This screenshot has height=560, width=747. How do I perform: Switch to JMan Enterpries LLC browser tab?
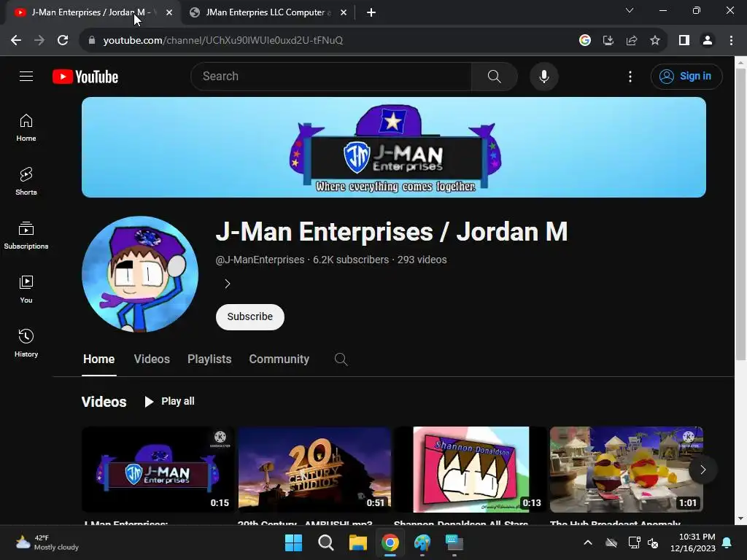coord(268,12)
